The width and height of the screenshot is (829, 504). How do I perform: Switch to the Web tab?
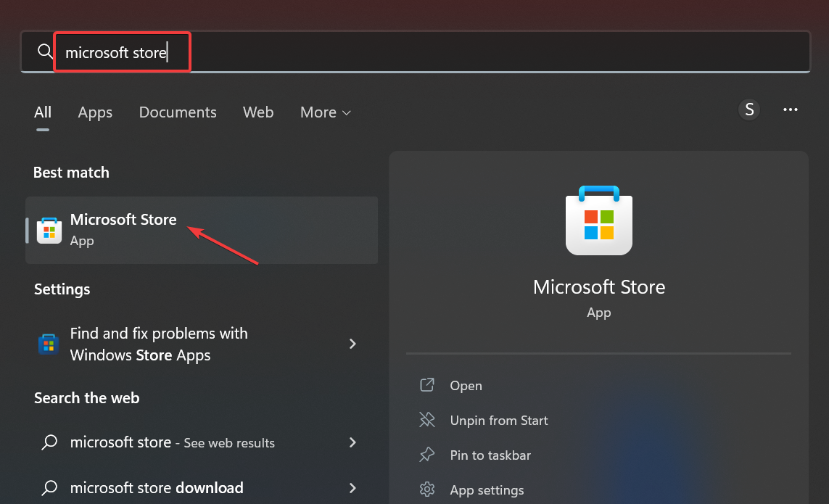coord(258,112)
